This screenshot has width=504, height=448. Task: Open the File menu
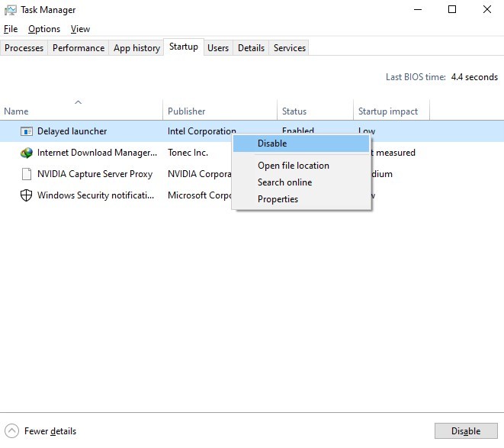11,29
